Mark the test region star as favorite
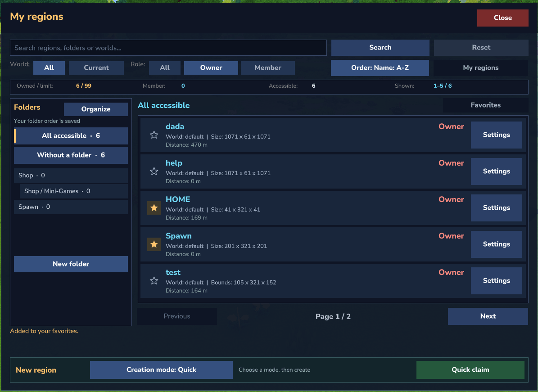The image size is (538, 392). point(154,281)
